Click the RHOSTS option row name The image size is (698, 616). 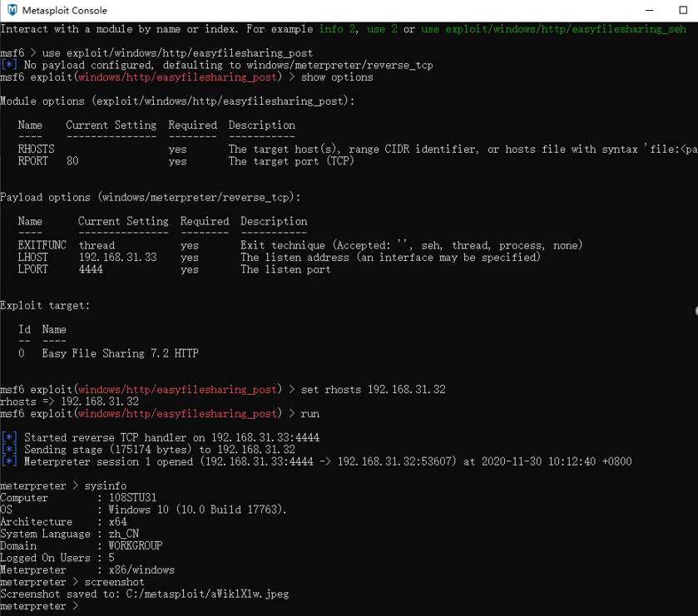click(36, 149)
